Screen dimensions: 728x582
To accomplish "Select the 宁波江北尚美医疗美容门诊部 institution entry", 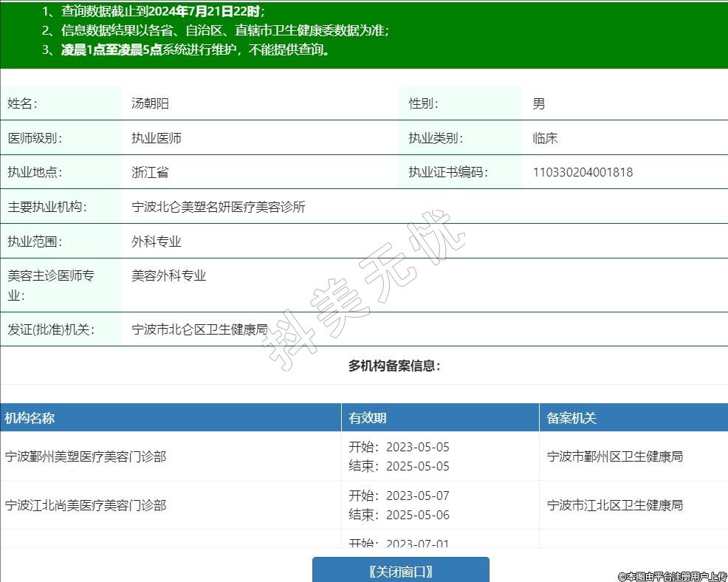I will tap(86, 505).
